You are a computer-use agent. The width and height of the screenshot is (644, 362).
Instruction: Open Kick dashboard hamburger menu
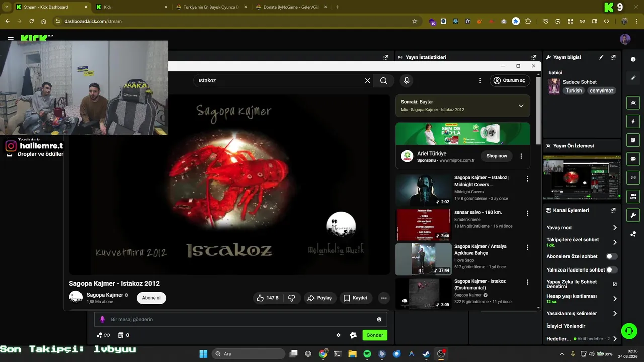tap(11, 38)
